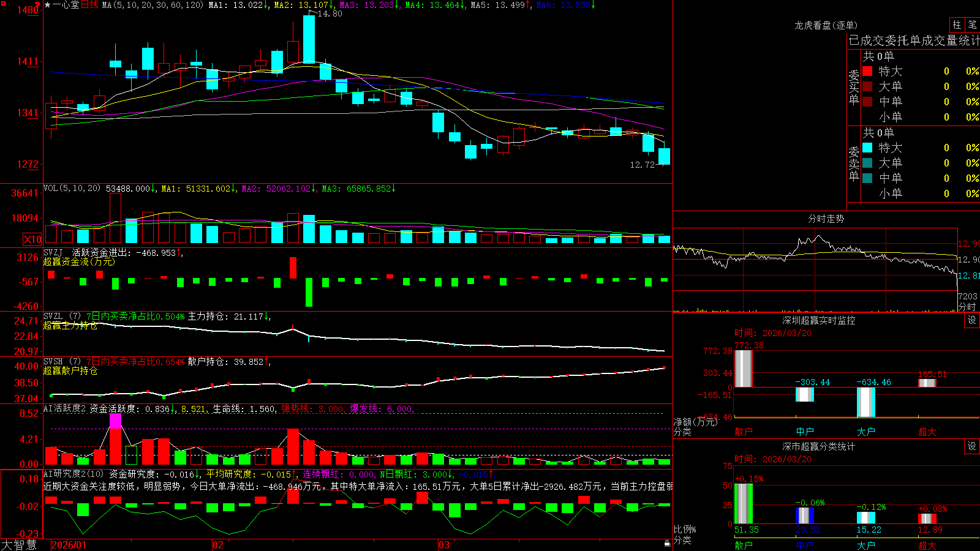This screenshot has width=980, height=551.
Task: Click the 超大 bar showing 165.51
Action: (927, 383)
